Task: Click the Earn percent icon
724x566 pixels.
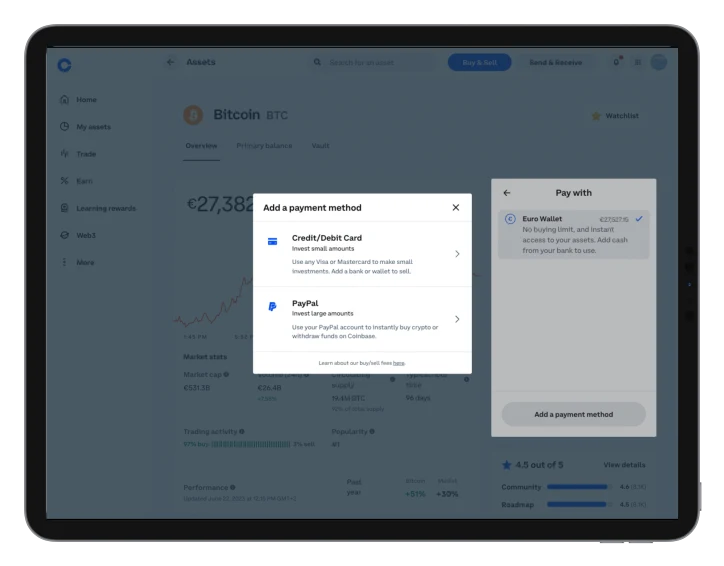Action: 64,181
